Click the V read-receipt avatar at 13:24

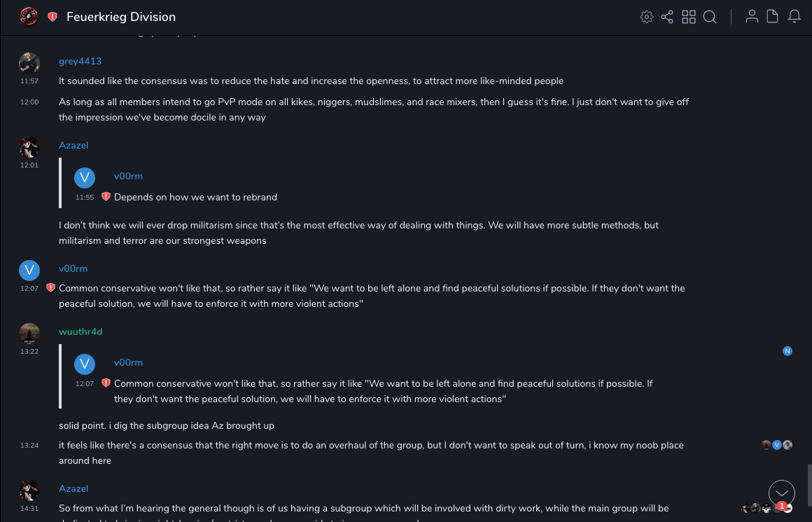[777, 445]
